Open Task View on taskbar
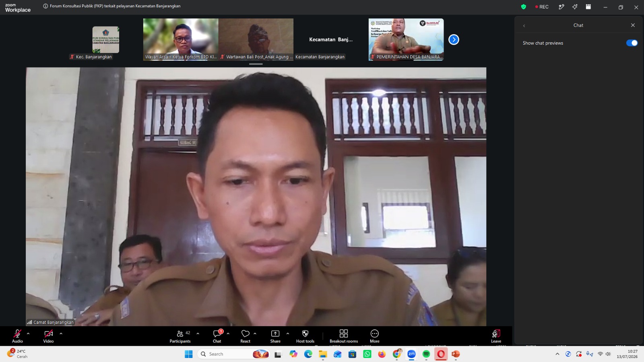The width and height of the screenshot is (644, 362). [278, 354]
